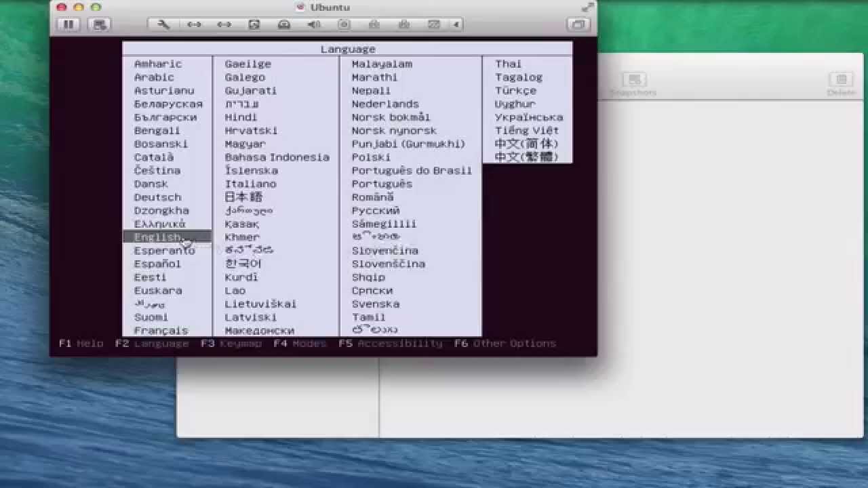Select Dansk language
Screen dimensions: 868x488
[151, 184]
